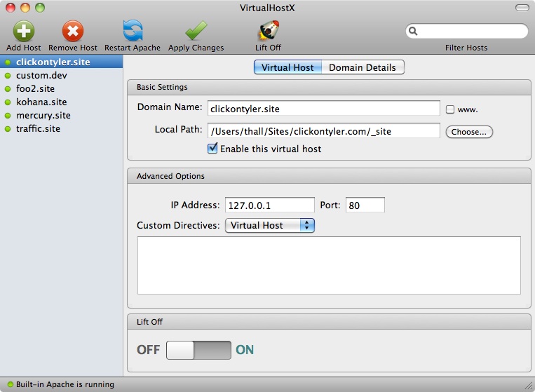The width and height of the screenshot is (535, 392).
Task: Enable the www. checkbox
Action: 450,109
